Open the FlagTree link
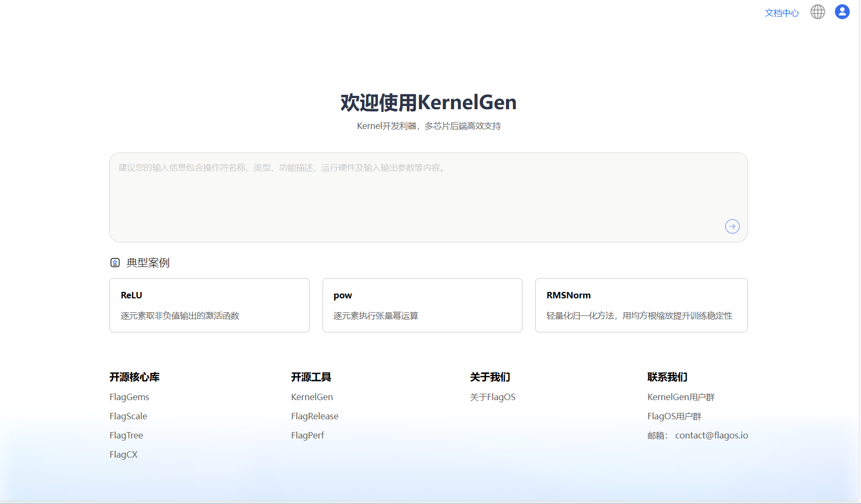861x504 pixels. tap(126, 435)
